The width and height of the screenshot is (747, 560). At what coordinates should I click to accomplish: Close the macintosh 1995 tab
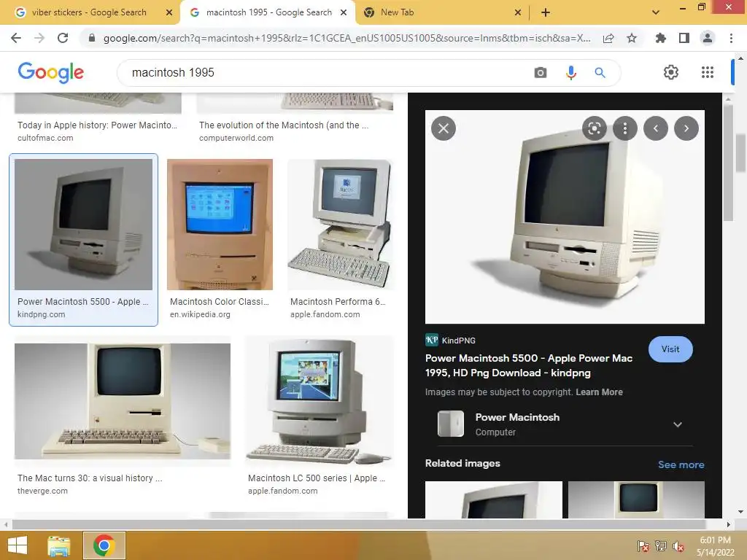[x=344, y=12]
